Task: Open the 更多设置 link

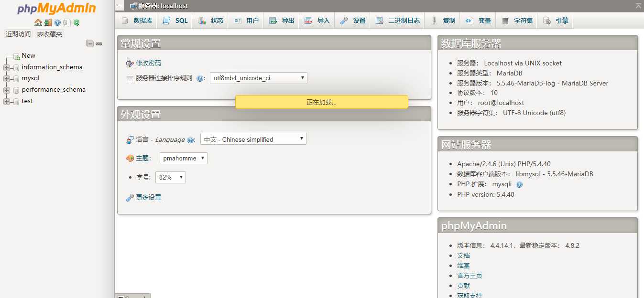Action: click(x=149, y=197)
